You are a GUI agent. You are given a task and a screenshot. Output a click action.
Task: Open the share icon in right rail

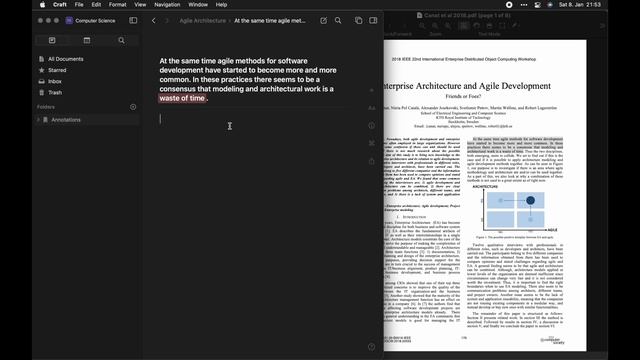pos(371,161)
